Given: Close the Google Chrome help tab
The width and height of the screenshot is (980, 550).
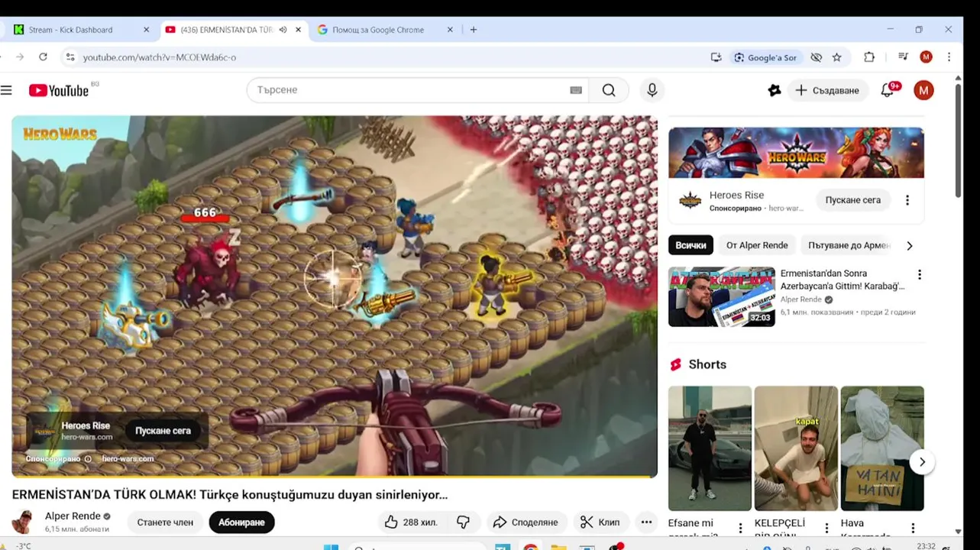Looking at the screenshot, I should (450, 30).
